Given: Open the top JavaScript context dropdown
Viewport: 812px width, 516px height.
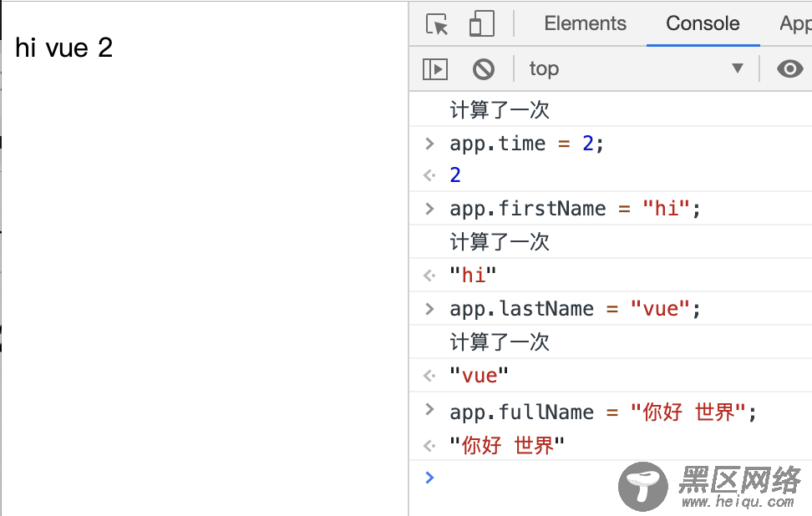Looking at the screenshot, I should click(636, 68).
